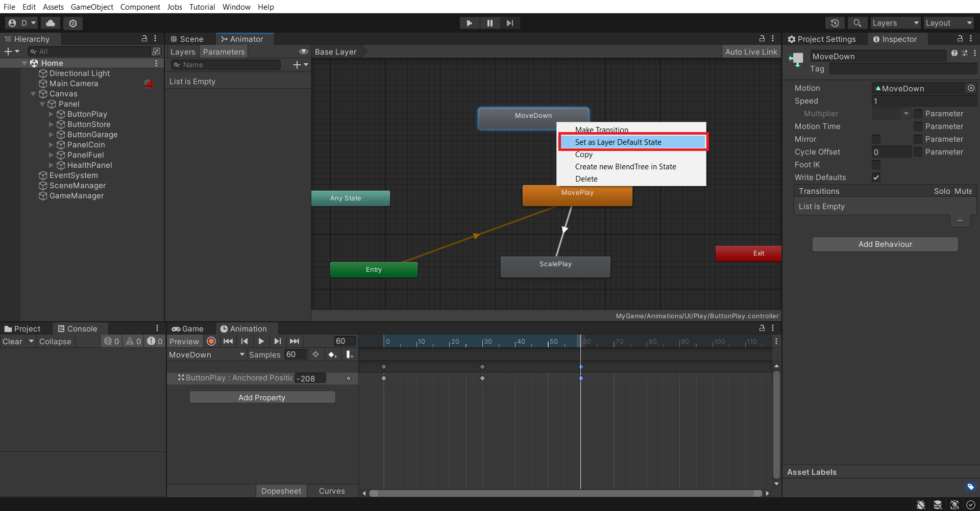Open the undo history icon in toolbar

pos(836,23)
